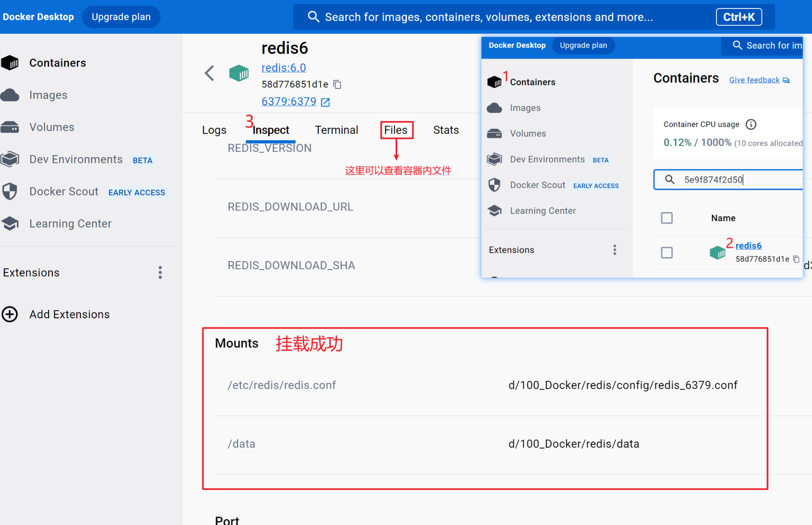
Task: Click the search magnifier icon in top bar
Action: point(314,17)
